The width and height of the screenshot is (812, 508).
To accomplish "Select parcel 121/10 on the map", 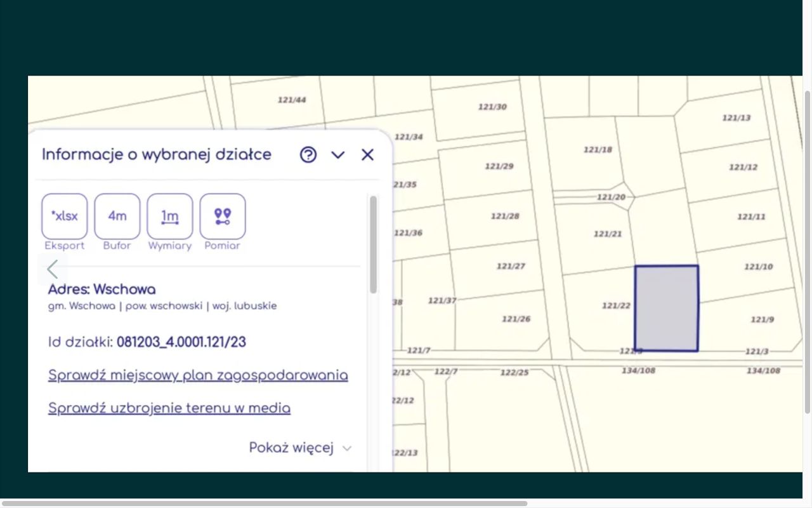I will [x=759, y=267].
